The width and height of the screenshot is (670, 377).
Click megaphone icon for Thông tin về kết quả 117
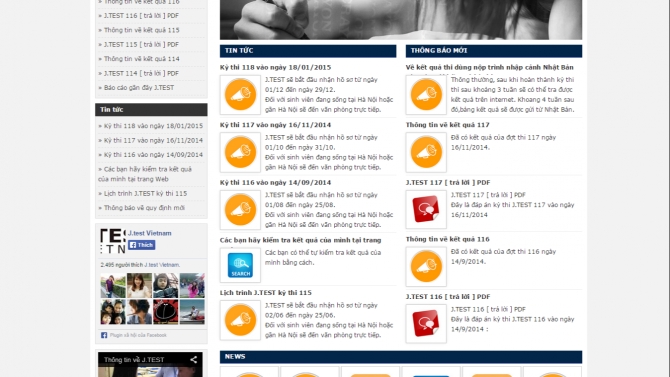coord(426,152)
